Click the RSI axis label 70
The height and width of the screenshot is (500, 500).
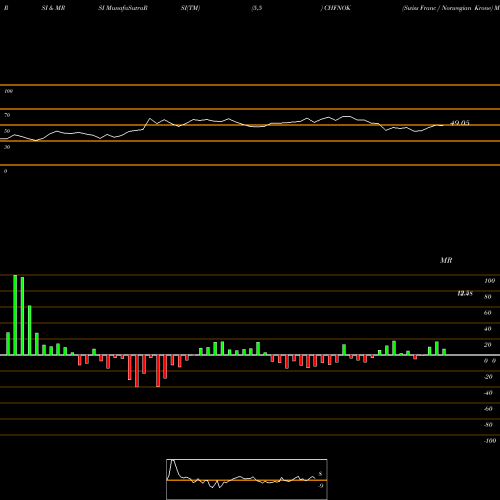[7, 115]
